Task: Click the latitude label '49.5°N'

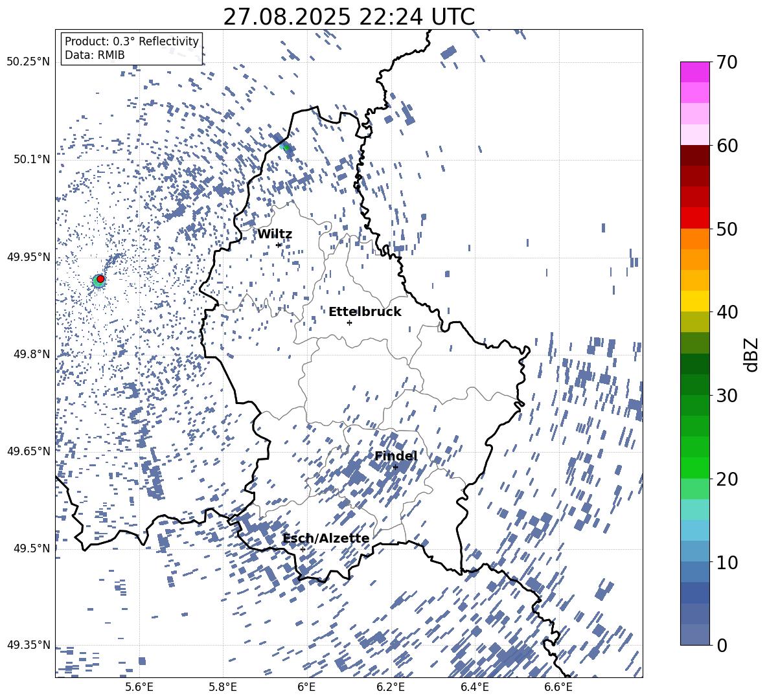Action: [31, 548]
